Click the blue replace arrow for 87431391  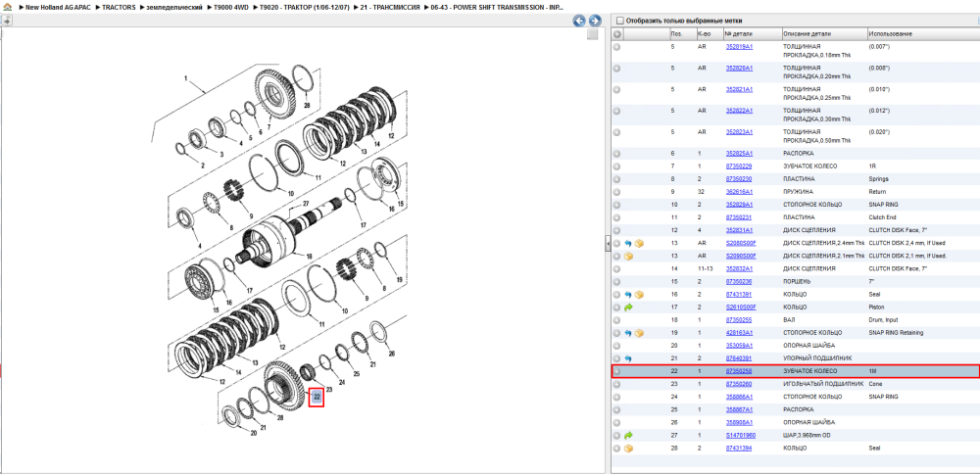click(x=629, y=294)
